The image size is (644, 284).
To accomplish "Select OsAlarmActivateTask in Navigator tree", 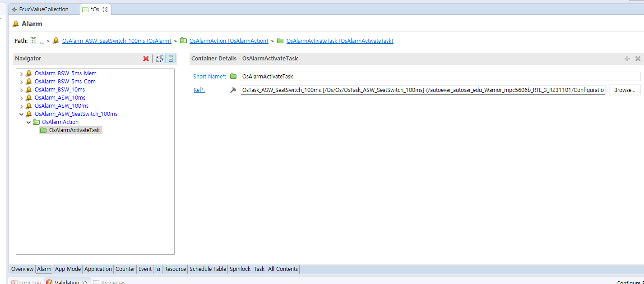I will click(x=74, y=130).
